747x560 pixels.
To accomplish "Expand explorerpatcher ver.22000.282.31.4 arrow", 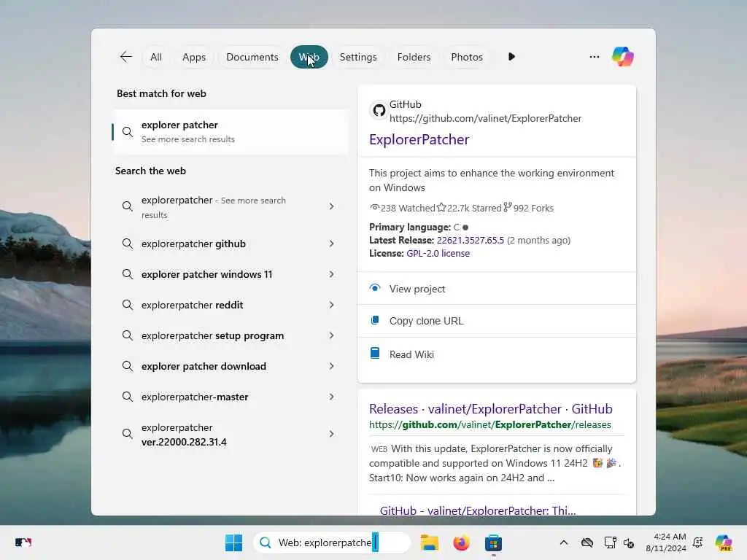I will pyautogui.click(x=332, y=434).
